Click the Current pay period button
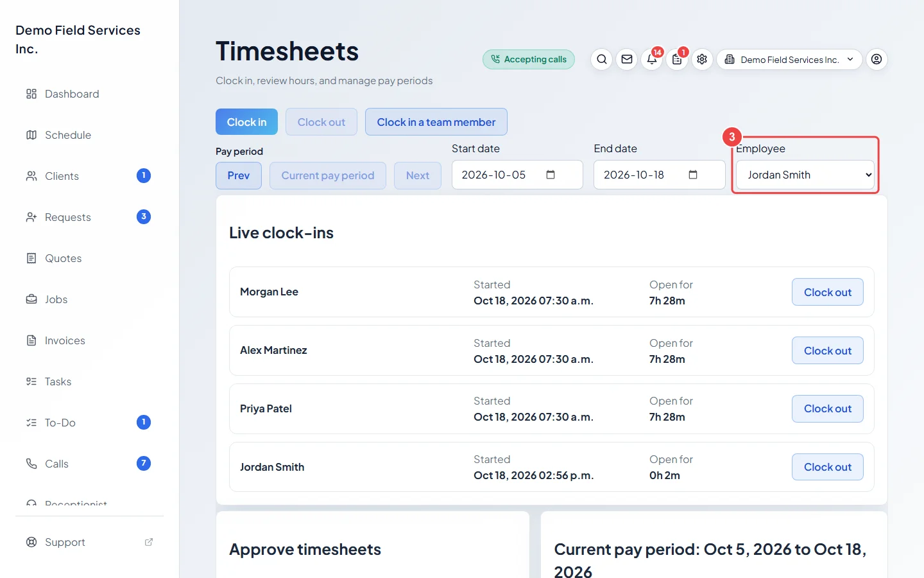This screenshot has height=578, width=924. point(328,175)
